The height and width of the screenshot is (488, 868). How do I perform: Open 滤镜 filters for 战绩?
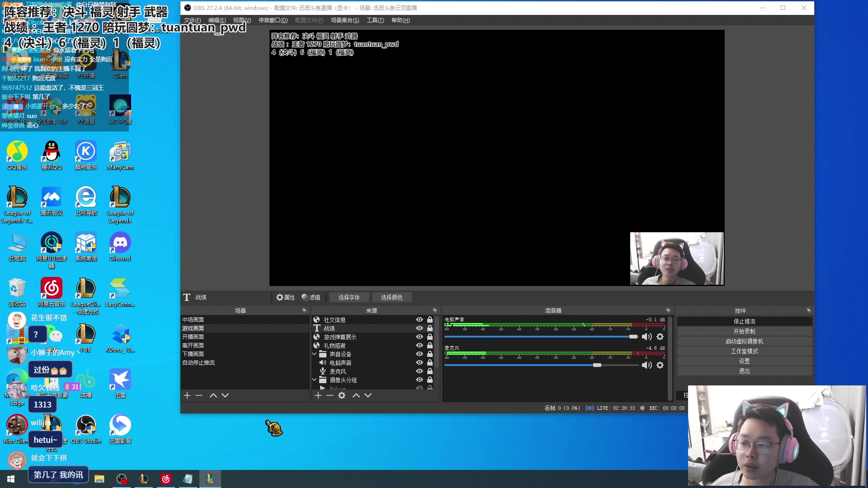point(311,297)
